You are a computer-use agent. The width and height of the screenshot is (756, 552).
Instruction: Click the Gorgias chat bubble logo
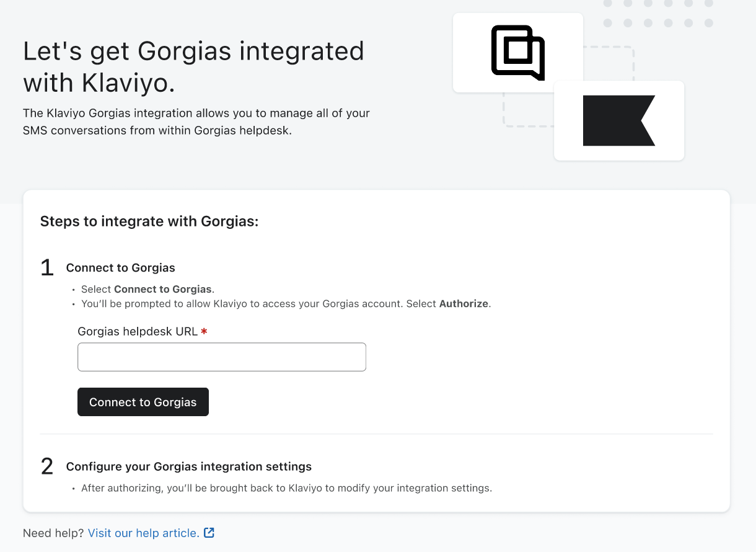click(x=517, y=53)
